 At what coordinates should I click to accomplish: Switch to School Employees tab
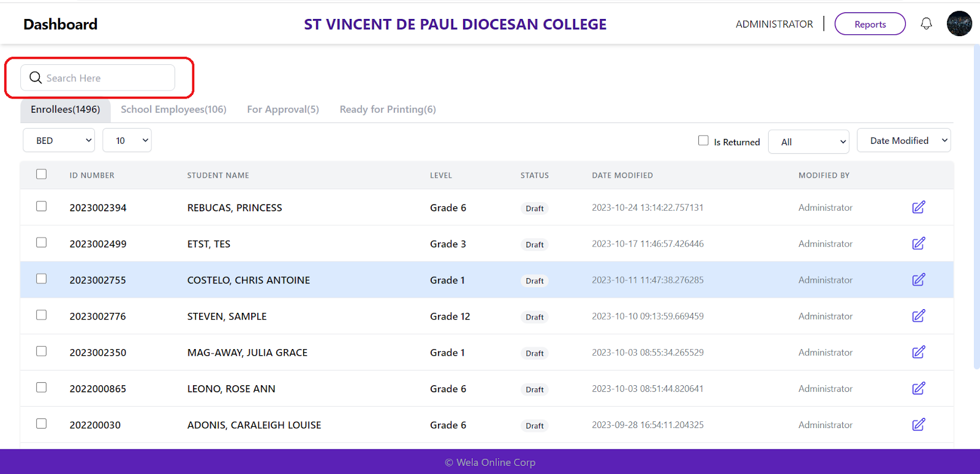(x=173, y=110)
